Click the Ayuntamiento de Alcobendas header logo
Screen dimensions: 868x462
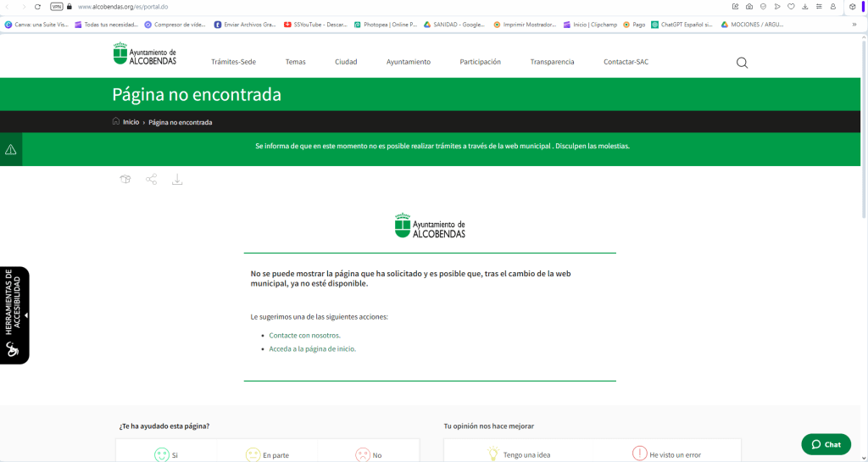(145, 54)
